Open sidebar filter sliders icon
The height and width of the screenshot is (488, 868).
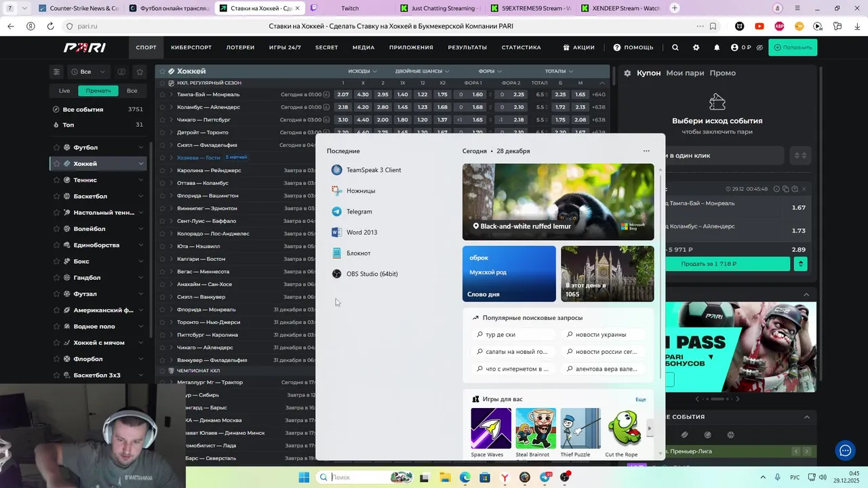pos(56,71)
